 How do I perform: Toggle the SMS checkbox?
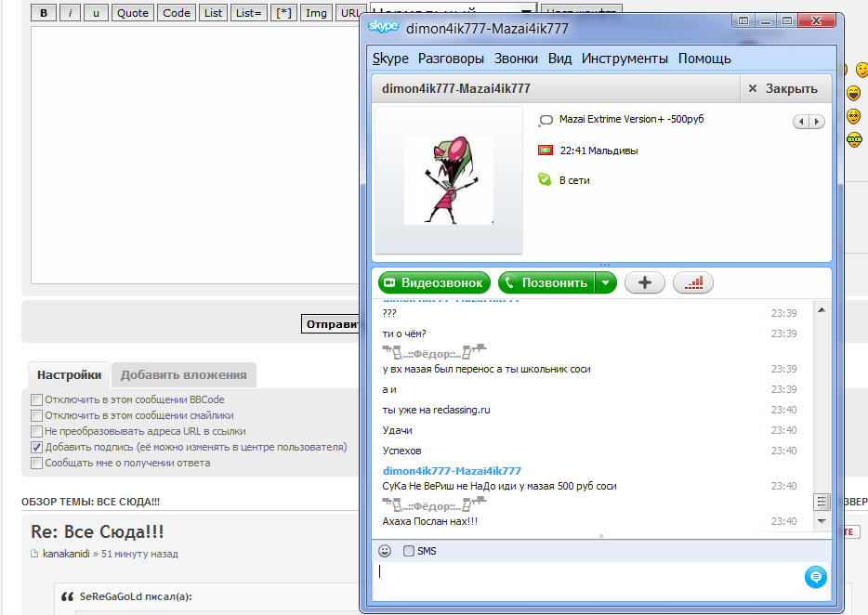click(409, 551)
